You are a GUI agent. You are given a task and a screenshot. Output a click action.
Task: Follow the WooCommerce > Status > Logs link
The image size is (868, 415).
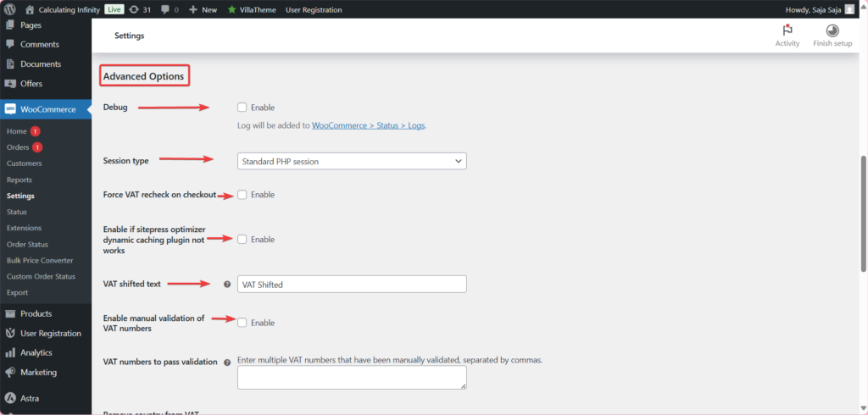(368, 125)
